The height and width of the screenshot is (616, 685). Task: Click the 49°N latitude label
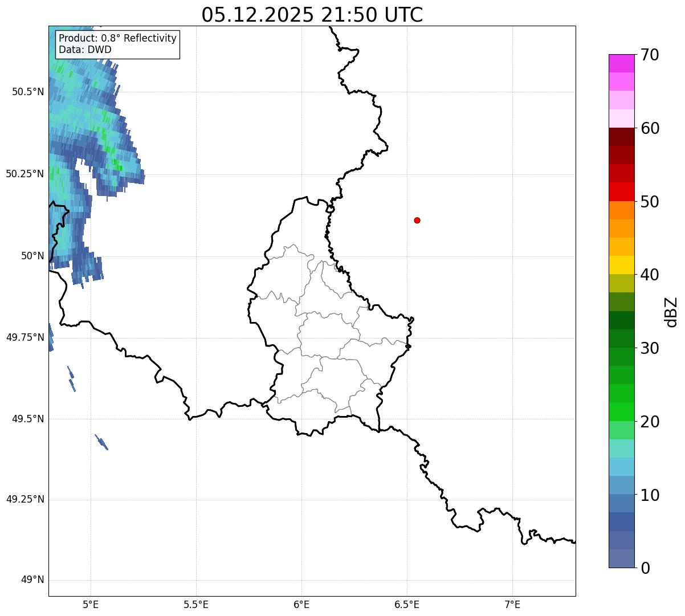pos(33,580)
